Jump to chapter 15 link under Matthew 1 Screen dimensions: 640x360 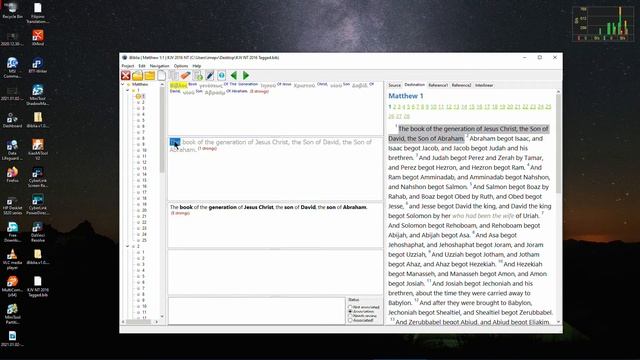pos(472,107)
